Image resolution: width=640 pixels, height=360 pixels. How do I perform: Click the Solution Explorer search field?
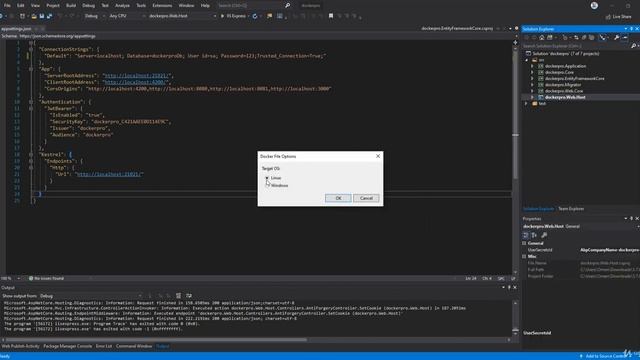click(576, 46)
